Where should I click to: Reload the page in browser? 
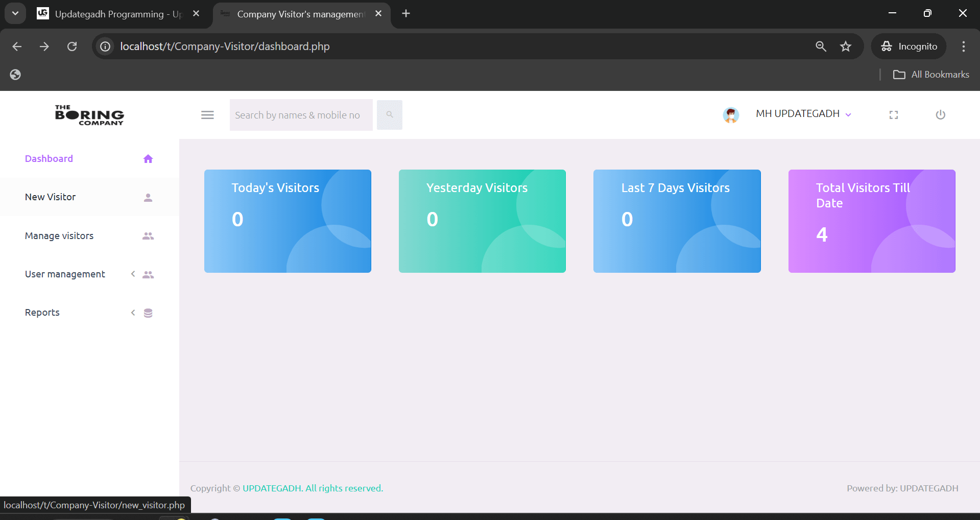click(72, 46)
